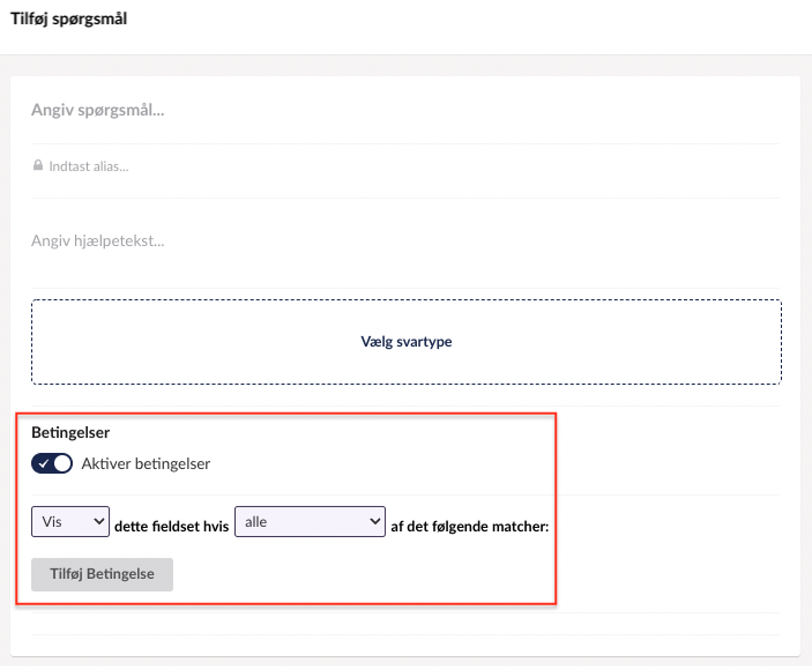
Task: Click the 'Tilføj spørgsmål' page title
Action: click(x=69, y=19)
